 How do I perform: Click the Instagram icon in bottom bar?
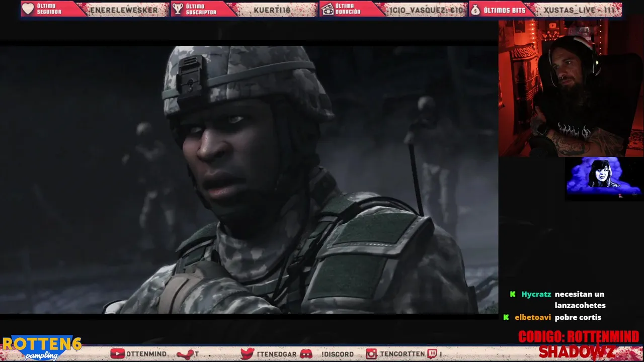371,354
